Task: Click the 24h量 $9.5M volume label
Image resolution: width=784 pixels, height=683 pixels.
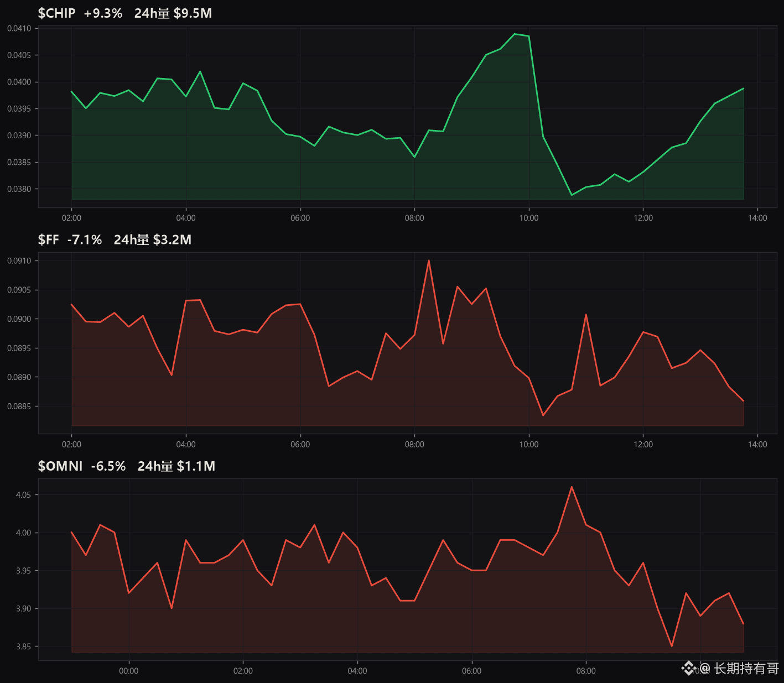Action: pyautogui.click(x=173, y=13)
